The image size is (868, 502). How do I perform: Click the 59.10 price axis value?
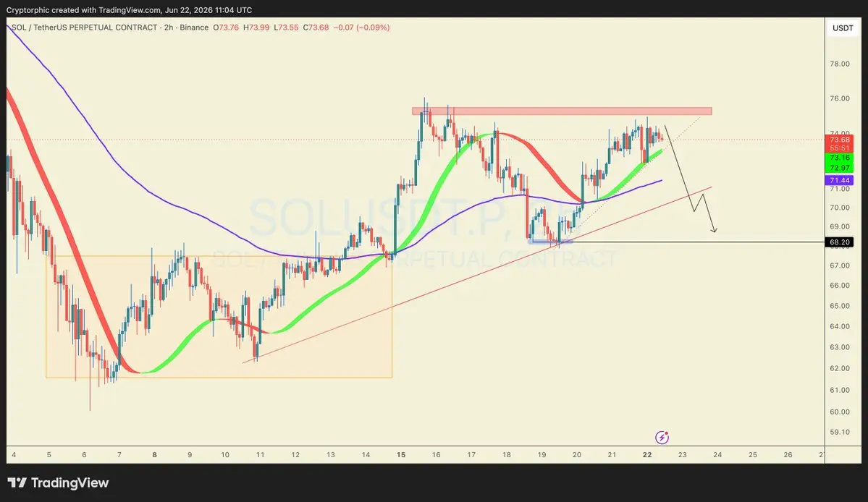tap(839, 432)
